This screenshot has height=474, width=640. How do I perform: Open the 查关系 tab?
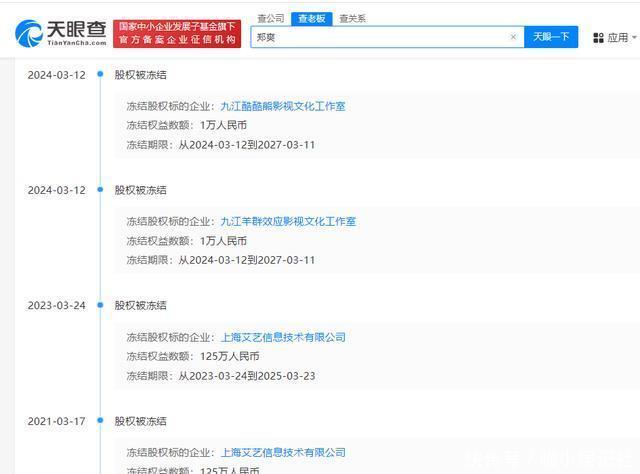click(352, 18)
